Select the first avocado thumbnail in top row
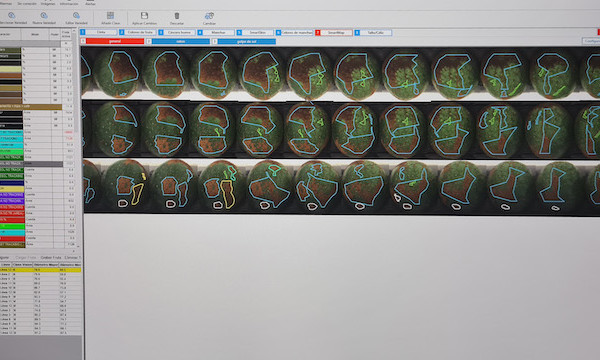Viewport: 600px width, 360px height. [117, 73]
